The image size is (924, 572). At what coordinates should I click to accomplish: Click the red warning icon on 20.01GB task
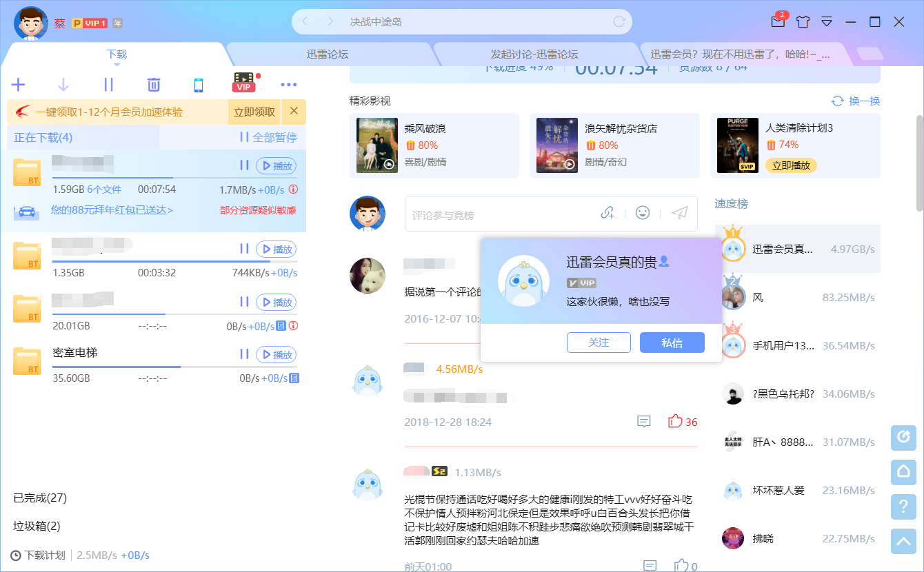(x=293, y=326)
